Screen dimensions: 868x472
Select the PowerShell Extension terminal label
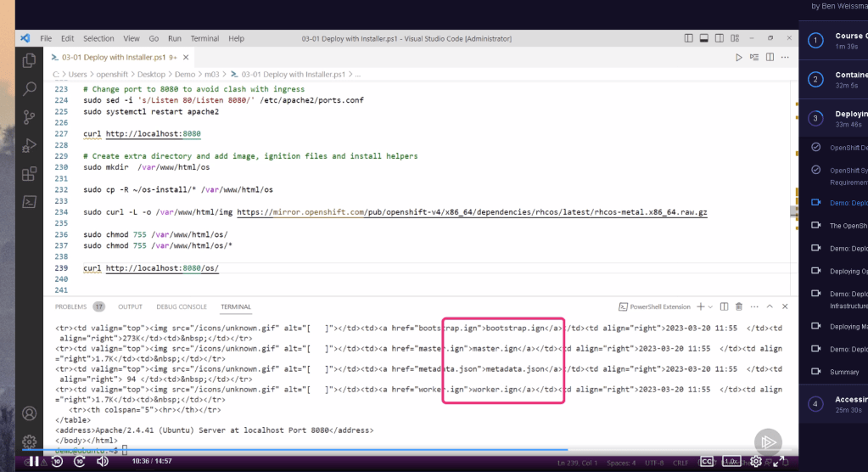[x=654, y=307]
